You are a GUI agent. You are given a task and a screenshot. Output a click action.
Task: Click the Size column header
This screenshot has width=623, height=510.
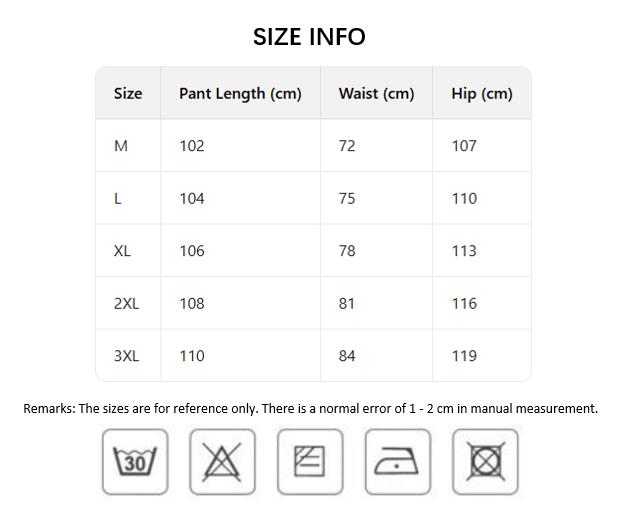128,94
